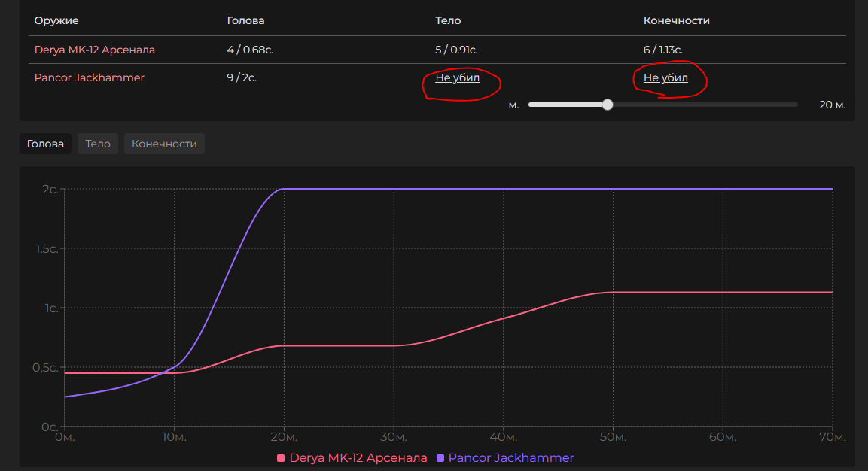Click the Голова column header in table
Image resolution: width=868 pixels, height=471 pixels.
click(245, 20)
